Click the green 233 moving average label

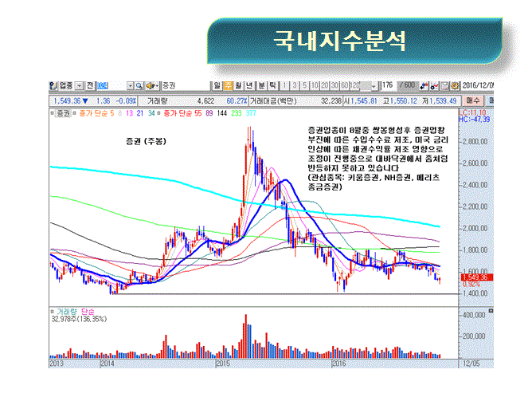click(237, 113)
